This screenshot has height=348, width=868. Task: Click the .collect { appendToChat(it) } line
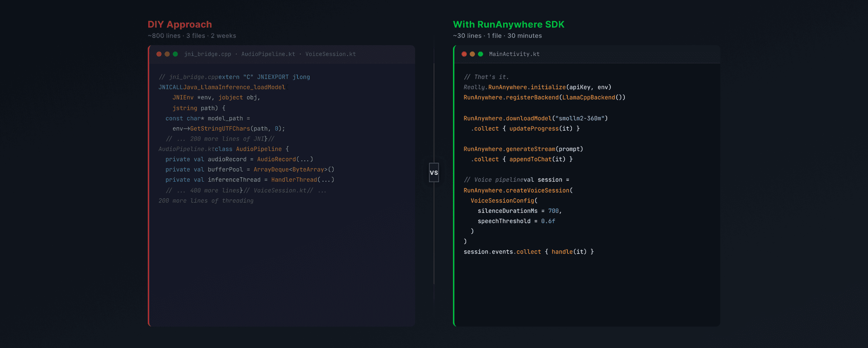tap(522, 160)
